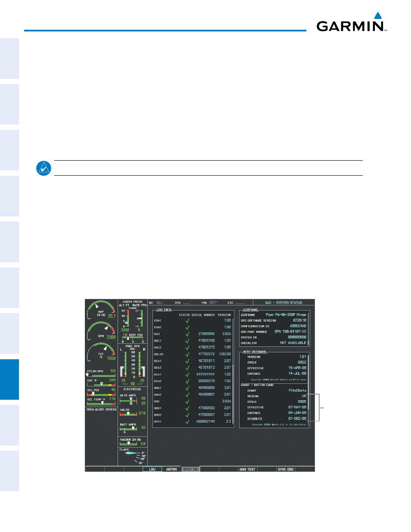Click the MFD1 database expires date 14-JUL-09
Viewport: 411px width, 532px height.
tap(297, 374)
